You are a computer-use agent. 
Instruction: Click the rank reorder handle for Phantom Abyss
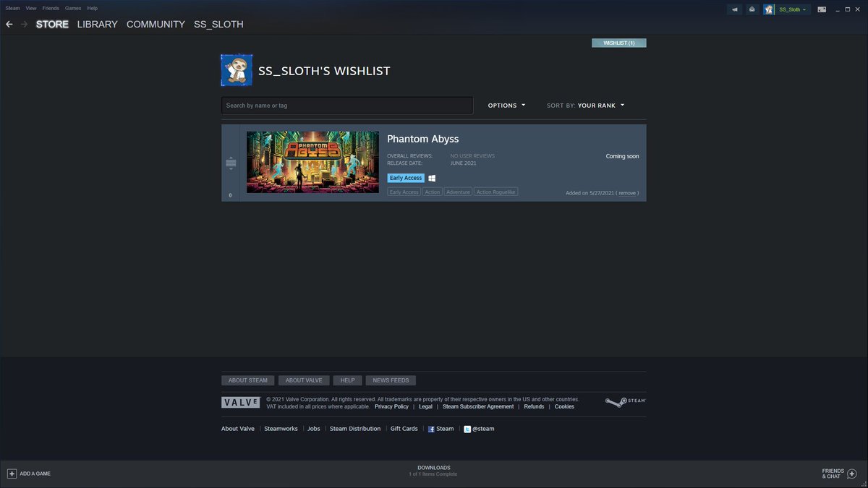tap(231, 163)
